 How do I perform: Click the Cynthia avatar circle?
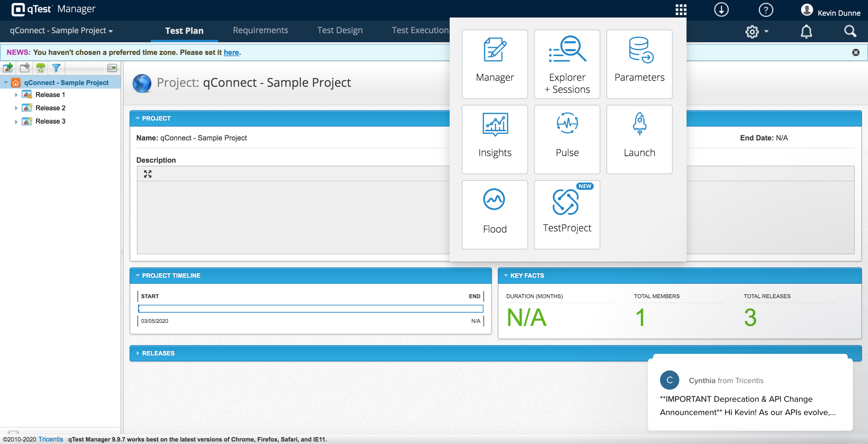click(x=669, y=380)
